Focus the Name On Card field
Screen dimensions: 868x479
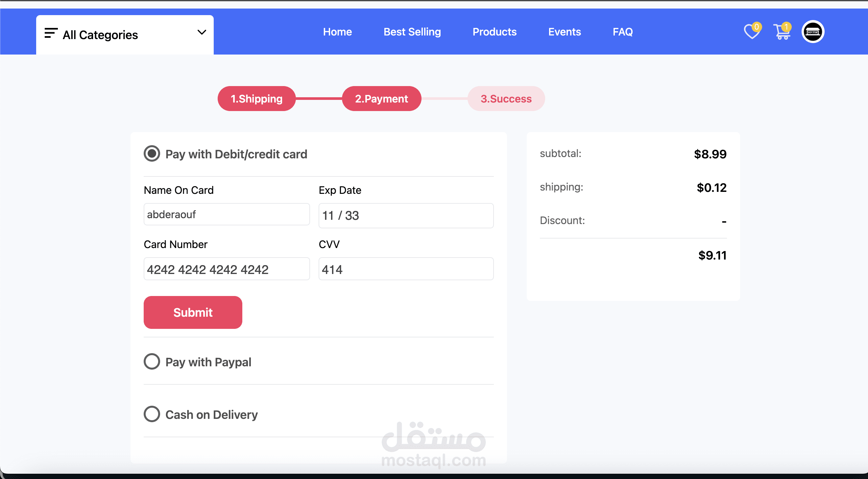pos(227,215)
